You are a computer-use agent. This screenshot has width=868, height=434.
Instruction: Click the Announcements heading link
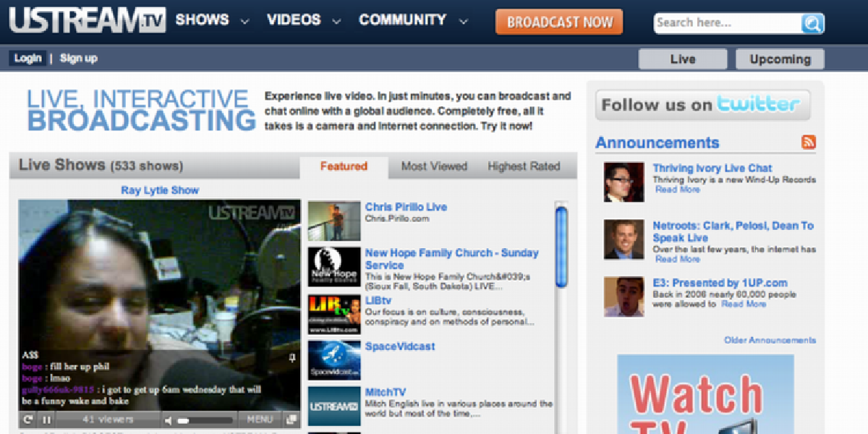(x=658, y=142)
